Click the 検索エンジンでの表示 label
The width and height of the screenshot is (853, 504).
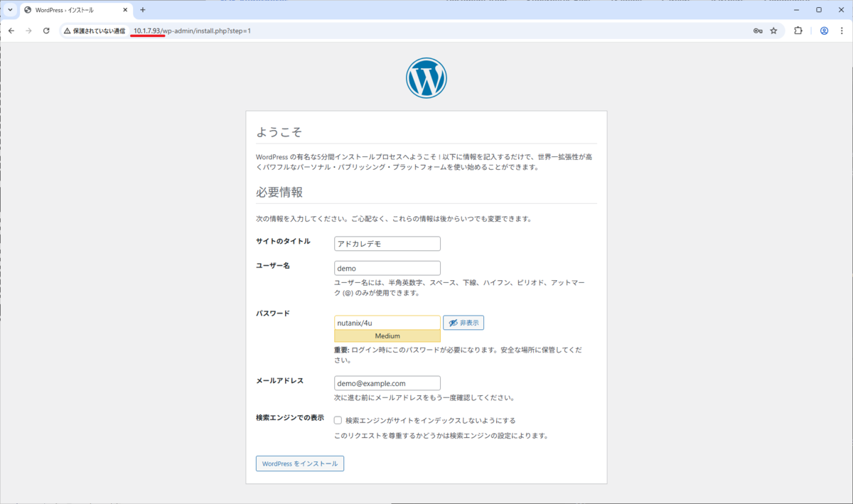(x=290, y=418)
